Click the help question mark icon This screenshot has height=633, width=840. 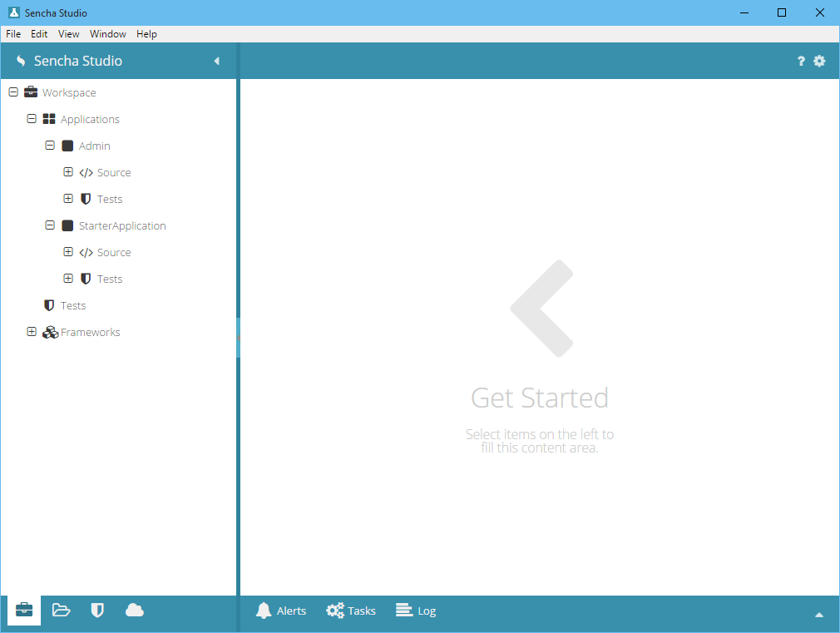tap(801, 61)
